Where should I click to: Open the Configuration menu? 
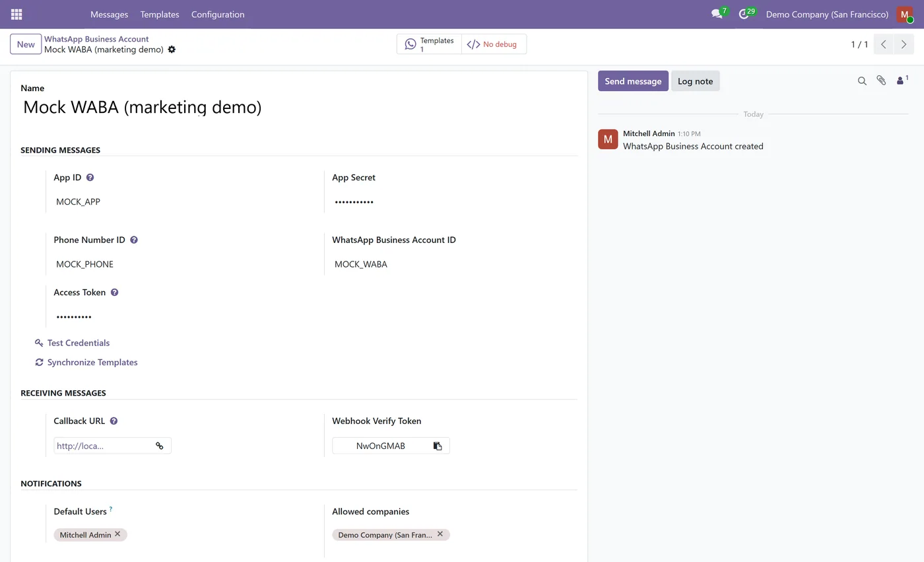coord(218,14)
